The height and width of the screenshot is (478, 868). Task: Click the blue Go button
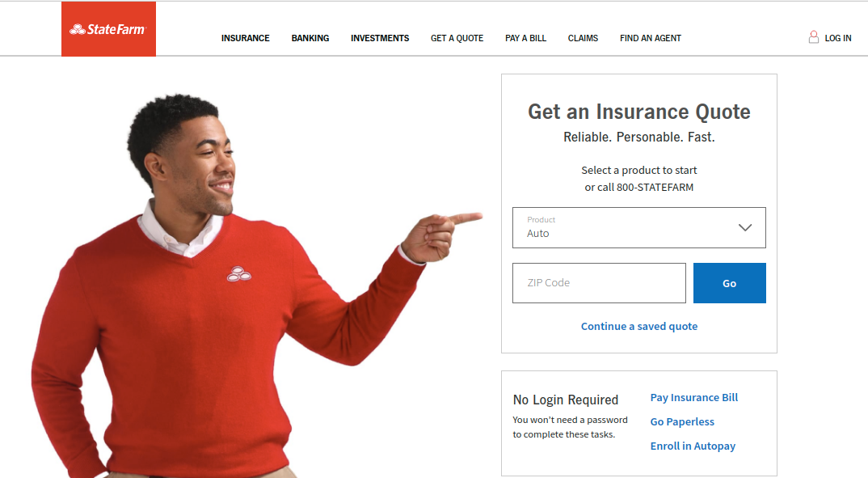pyautogui.click(x=730, y=283)
